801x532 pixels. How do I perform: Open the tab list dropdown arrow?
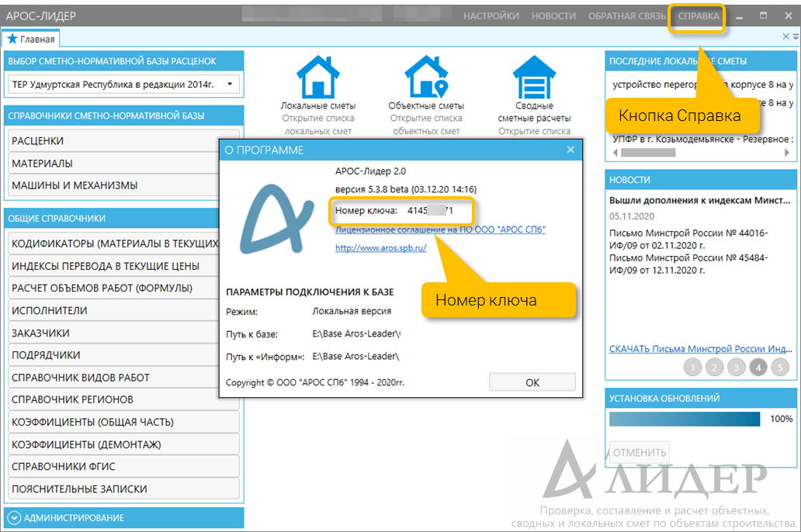[796, 36]
